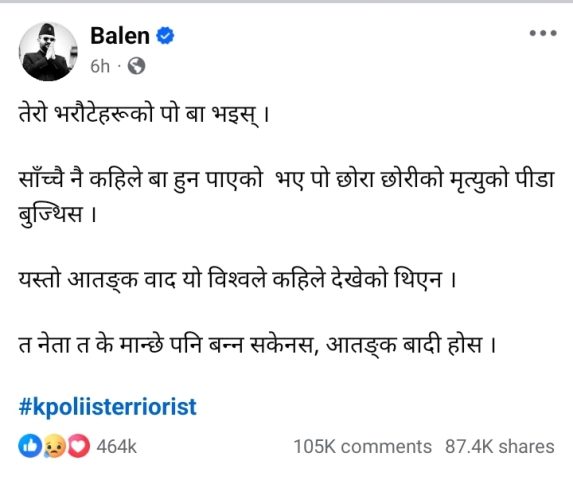This screenshot has height=480, width=573.
Task: Click the sentence starting 'यस्तो आतङ्क वाद'
Action: pyautogui.click(x=237, y=281)
